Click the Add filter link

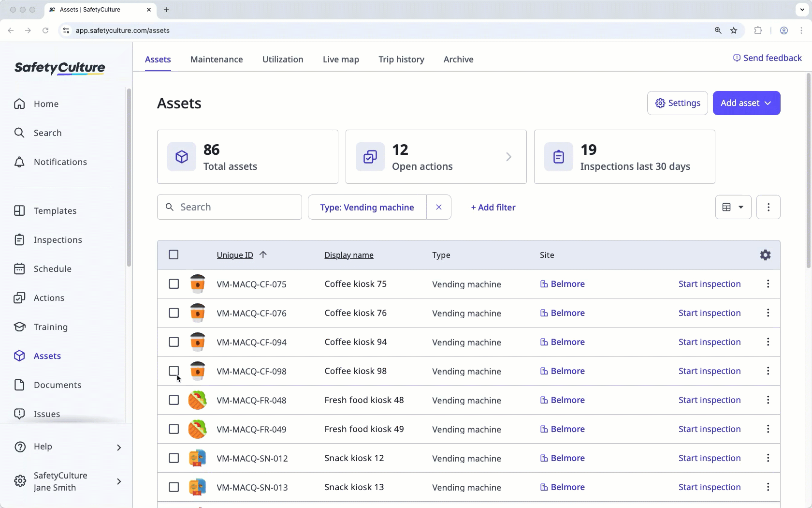[493, 207]
